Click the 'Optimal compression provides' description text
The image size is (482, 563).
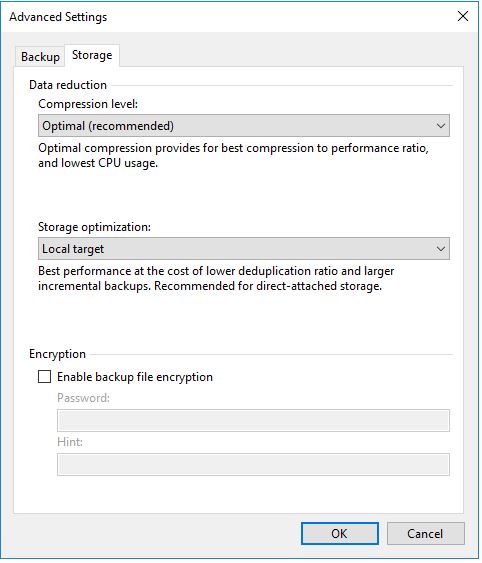[233, 155]
